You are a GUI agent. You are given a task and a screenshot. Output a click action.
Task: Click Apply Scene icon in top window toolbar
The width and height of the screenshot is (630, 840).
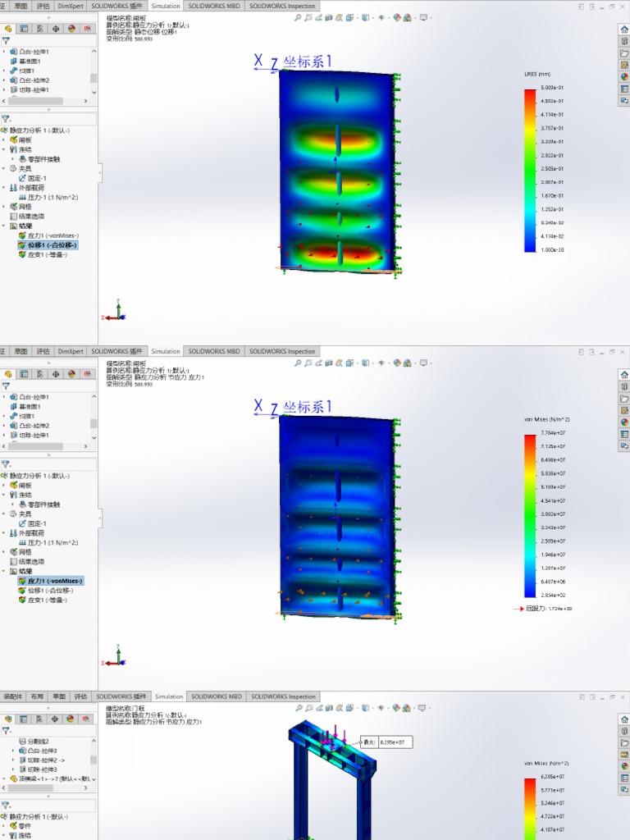click(x=408, y=18)
